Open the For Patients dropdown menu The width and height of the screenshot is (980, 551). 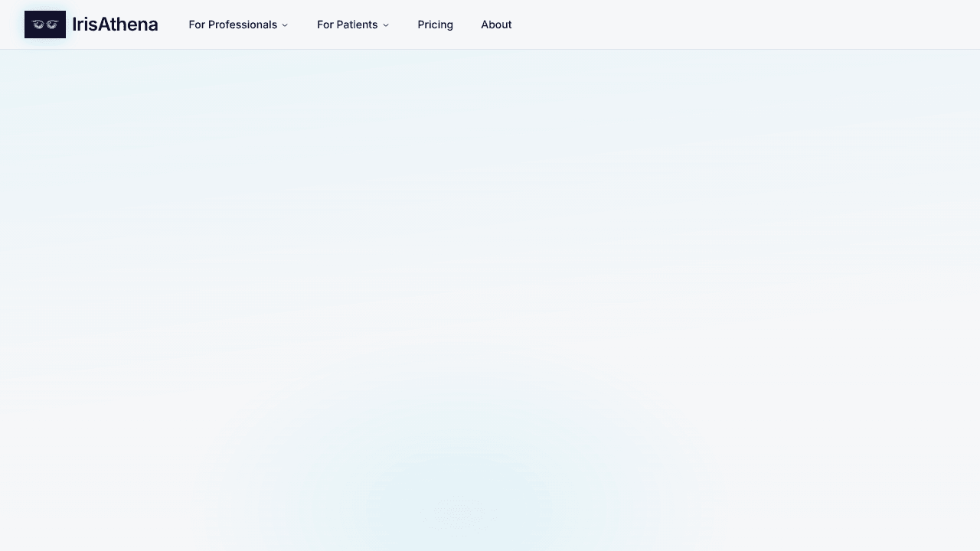tap(353, 24)
